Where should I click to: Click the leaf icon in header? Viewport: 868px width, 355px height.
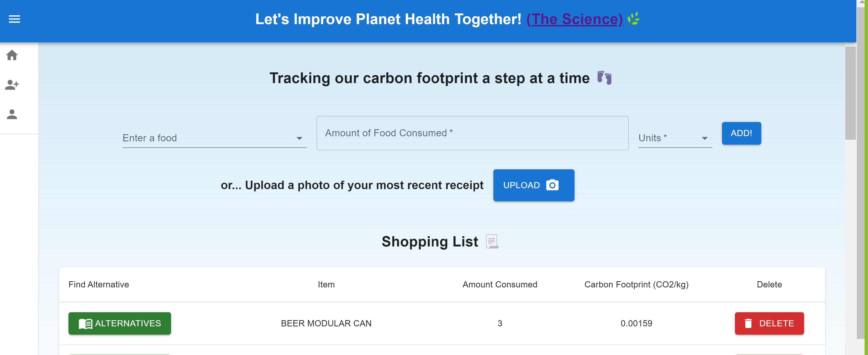[633, 19]
